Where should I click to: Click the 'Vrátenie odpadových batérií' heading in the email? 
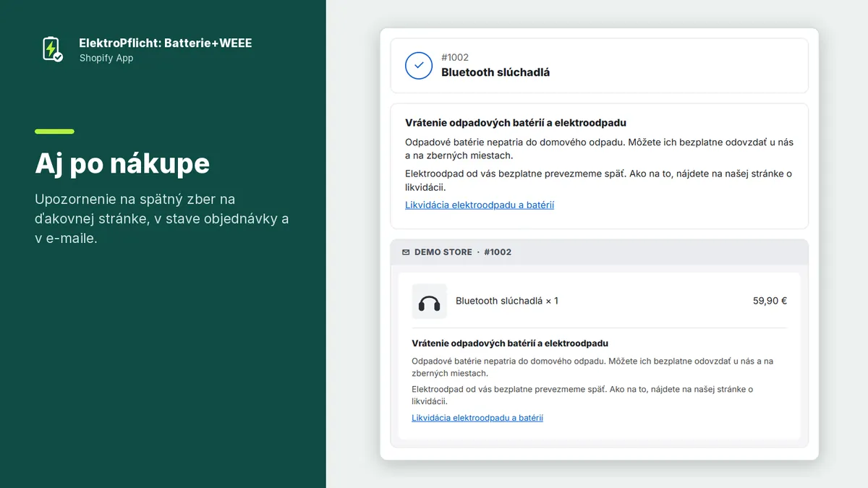[510, 343]
